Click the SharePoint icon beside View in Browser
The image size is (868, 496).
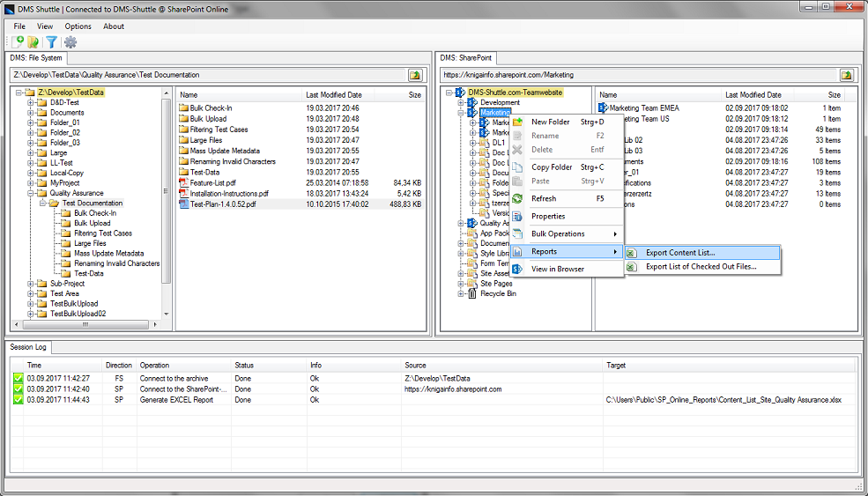point(517,269)
